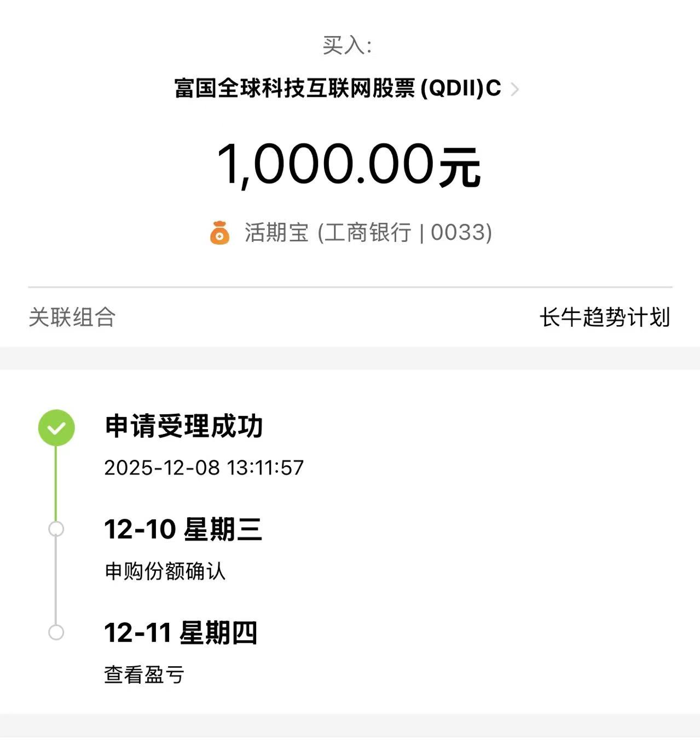Screen dimensions: 700x740
Task: Tap the 关联组合 row label
Action: tap(72, 317)
